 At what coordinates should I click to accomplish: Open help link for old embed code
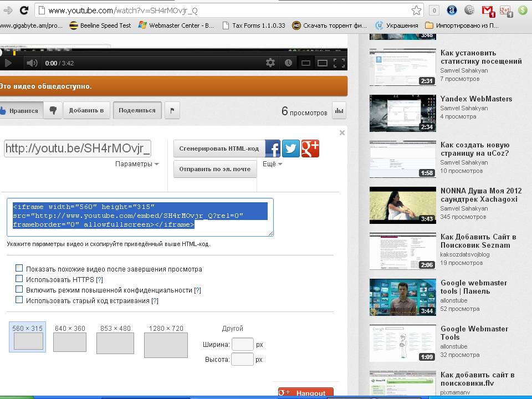tap(155, 300)
